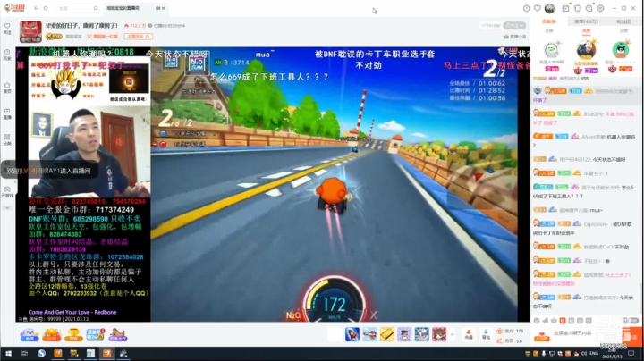This screenshot has width=644, height=361.
Task: Open the 直播公告 announcement link
Action: (515, 37)
